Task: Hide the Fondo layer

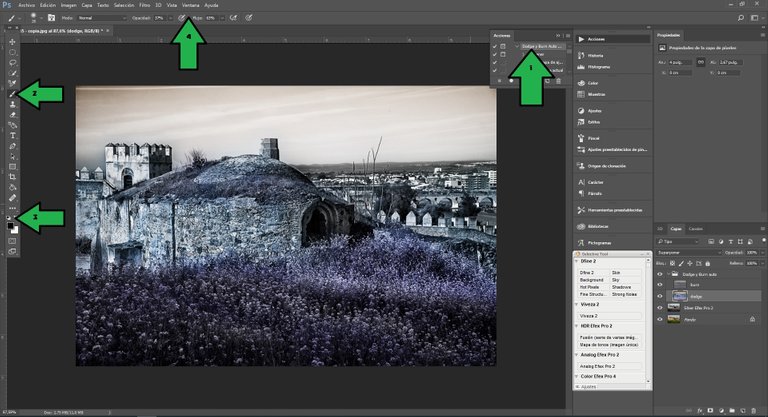Action: tap(660, 319)
